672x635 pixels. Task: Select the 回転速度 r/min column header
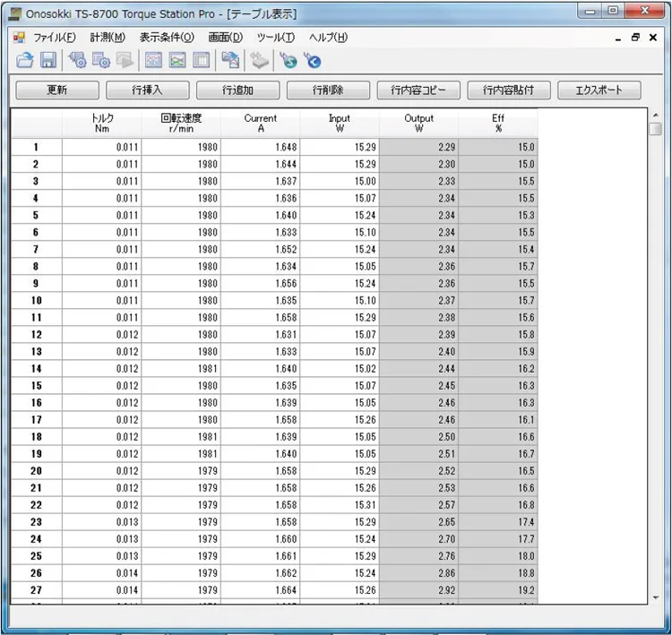point(181,124)
